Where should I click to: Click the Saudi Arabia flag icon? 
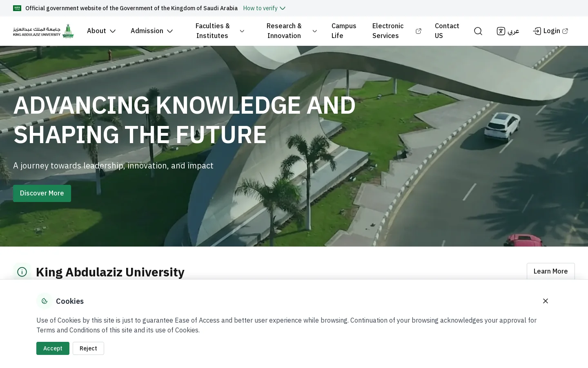pyautogui.click(x=17, y=8)
